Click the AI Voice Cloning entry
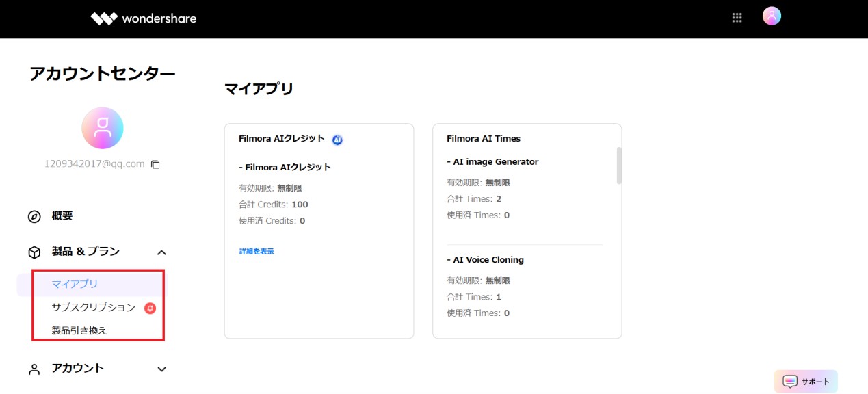This screenshot has width=868, height=394. (485, 260)
